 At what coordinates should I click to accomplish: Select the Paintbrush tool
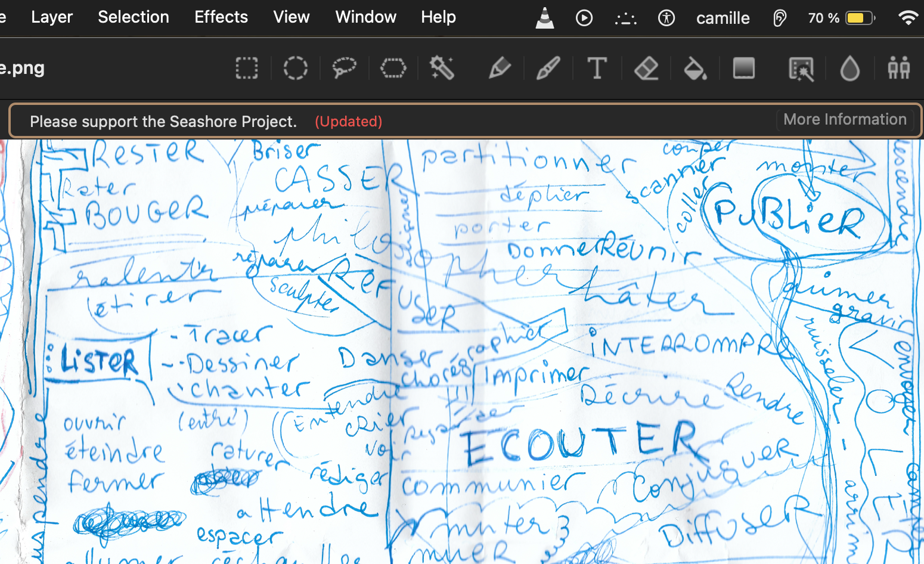point(548,69)
